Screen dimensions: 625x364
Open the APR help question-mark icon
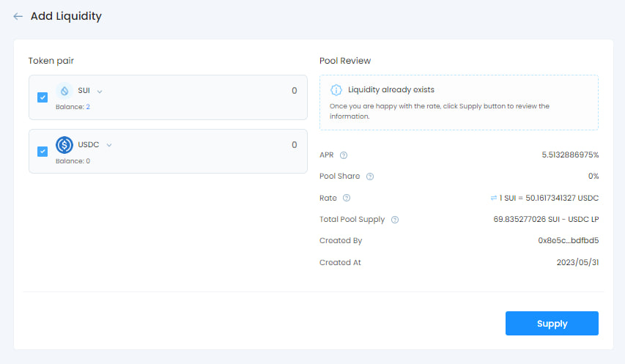[344, 155]
